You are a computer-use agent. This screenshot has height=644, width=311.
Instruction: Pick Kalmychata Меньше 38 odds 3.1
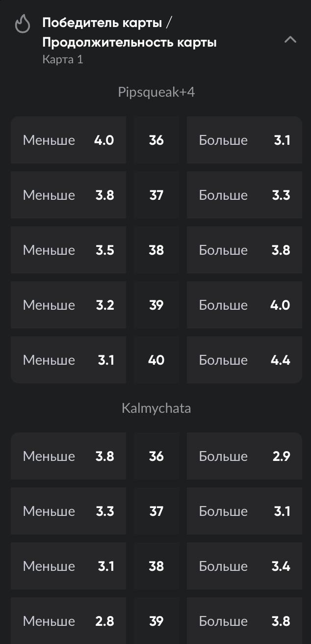tap(68, 566)
